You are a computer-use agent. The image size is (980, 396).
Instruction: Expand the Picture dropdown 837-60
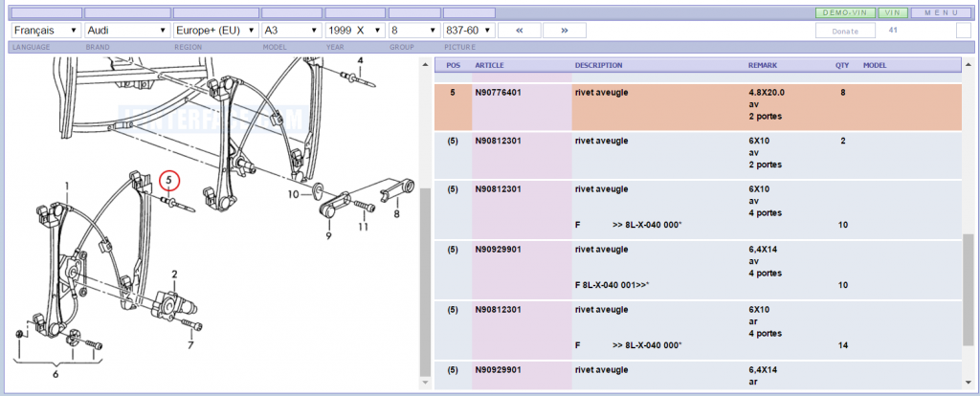[x=469, y=30]
